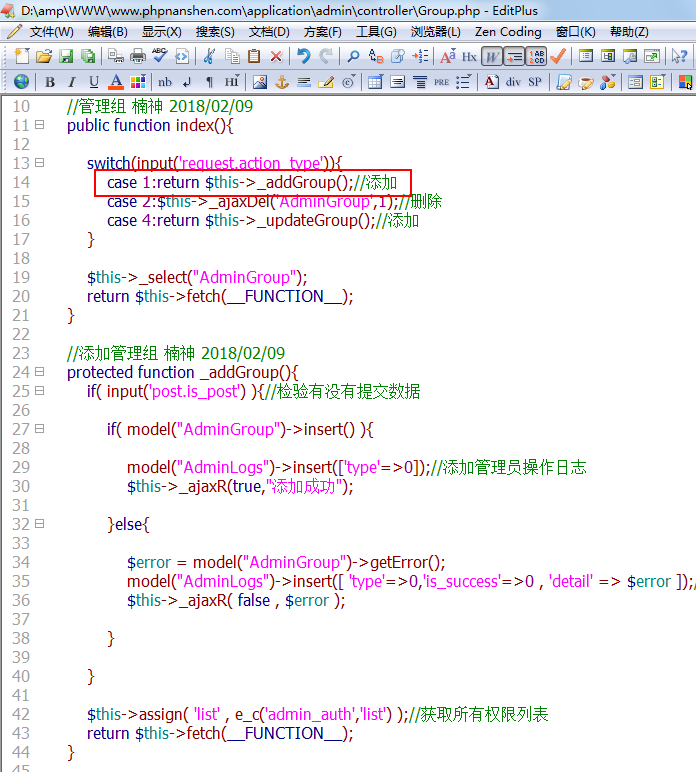Toggle Underline formatting U

point(94,82)
